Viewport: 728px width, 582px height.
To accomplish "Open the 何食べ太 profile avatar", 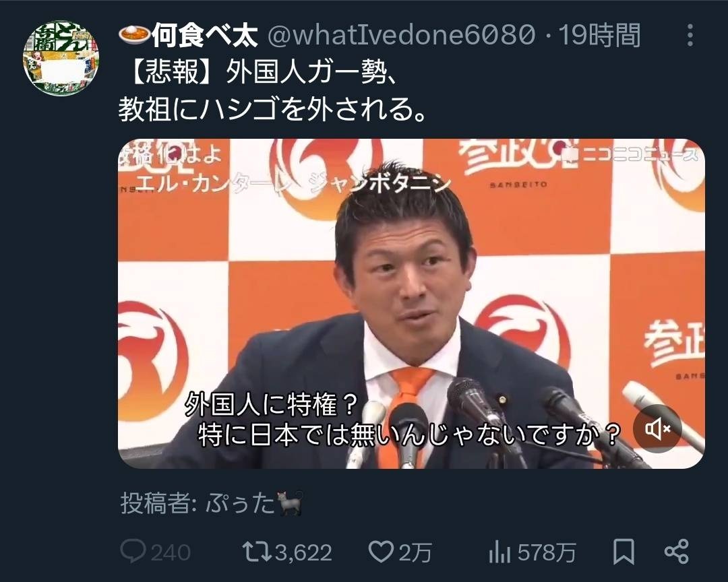I will 61,57.
